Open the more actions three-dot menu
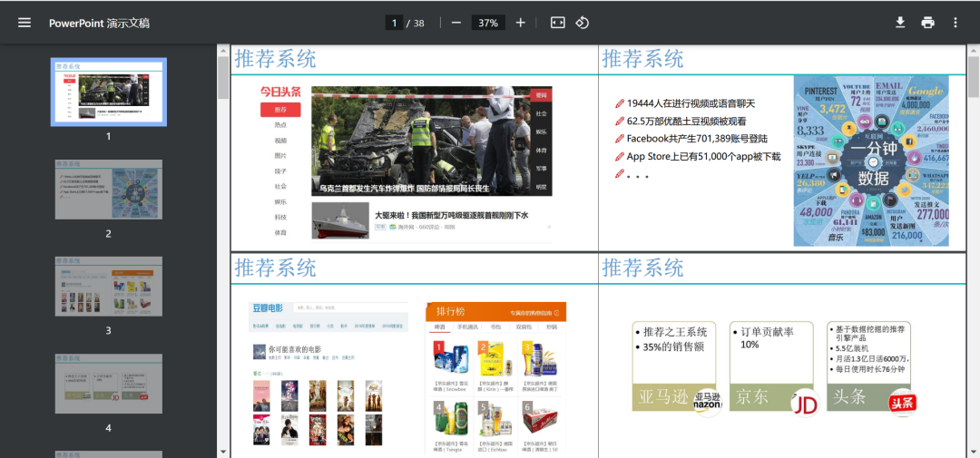980x458 pixels. point(955,23)
